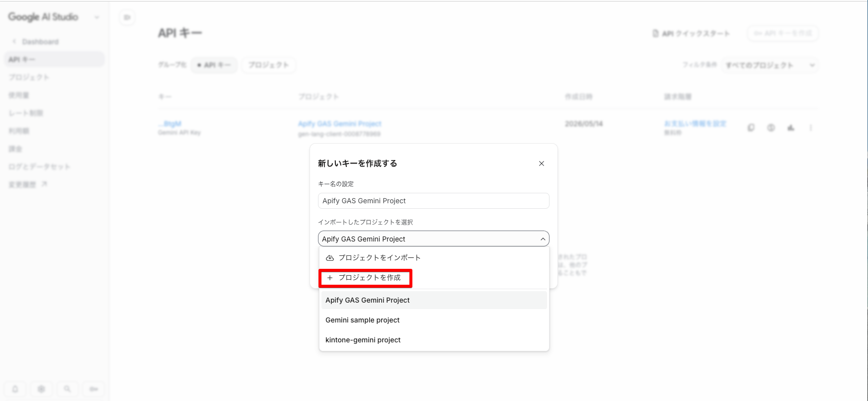
Task: Close the 新しいキーを作成する dialog
Action: click(542, 163)
